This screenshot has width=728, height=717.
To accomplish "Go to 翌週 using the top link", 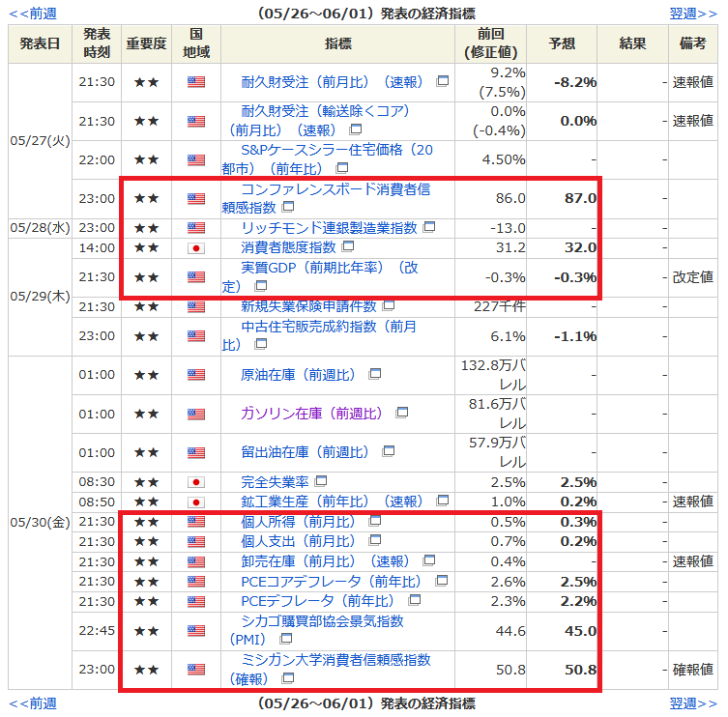I will (693, 14).
